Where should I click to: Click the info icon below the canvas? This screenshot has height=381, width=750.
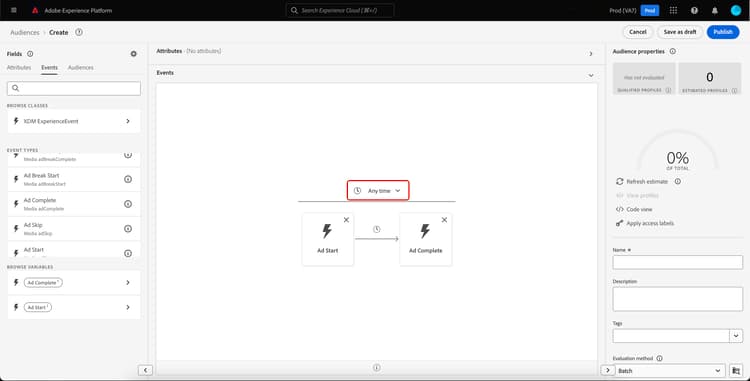click(376, 368)
